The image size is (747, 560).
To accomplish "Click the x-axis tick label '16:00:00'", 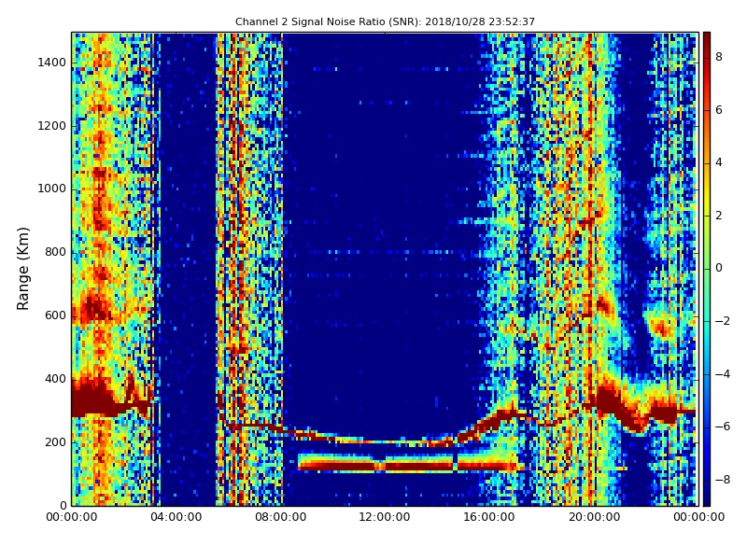I will click(489, 517).
